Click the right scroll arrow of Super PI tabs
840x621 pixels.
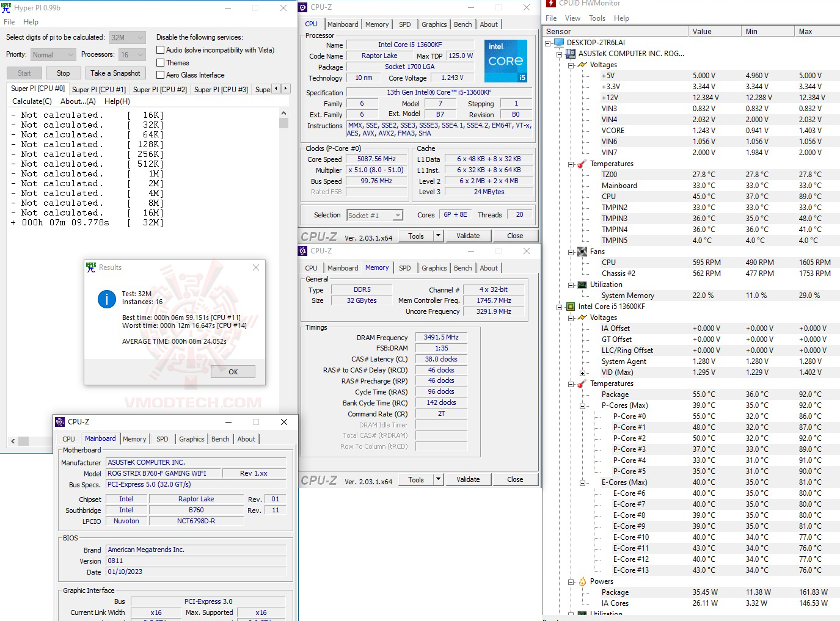coord(285,89)
